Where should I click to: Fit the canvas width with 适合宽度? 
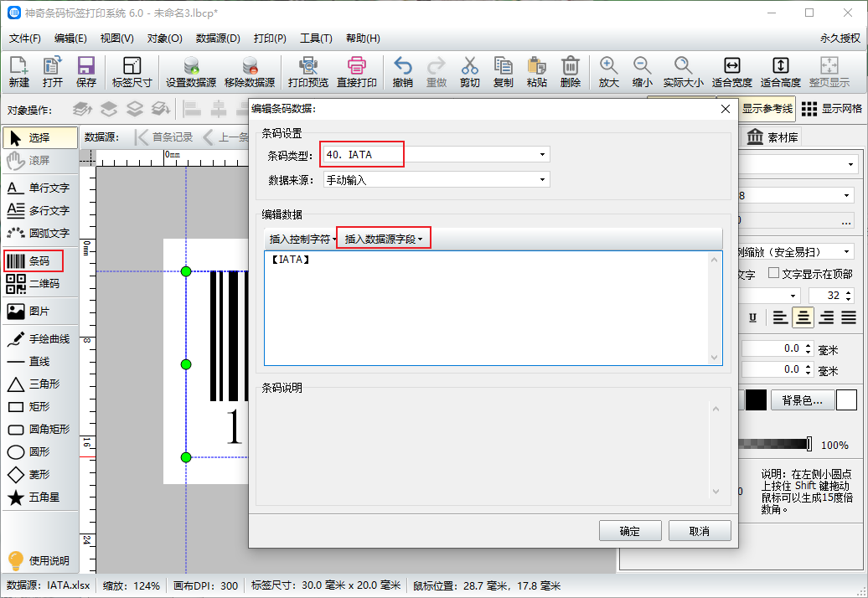tap(731, 72)
